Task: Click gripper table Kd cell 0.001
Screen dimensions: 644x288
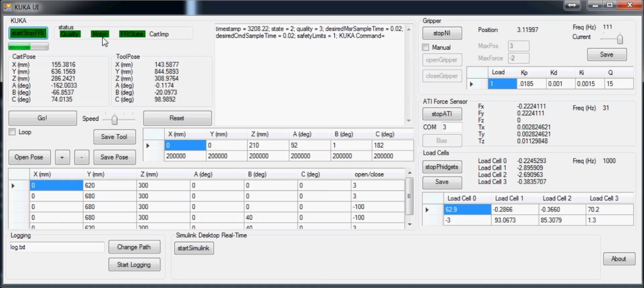Action: 561,84
